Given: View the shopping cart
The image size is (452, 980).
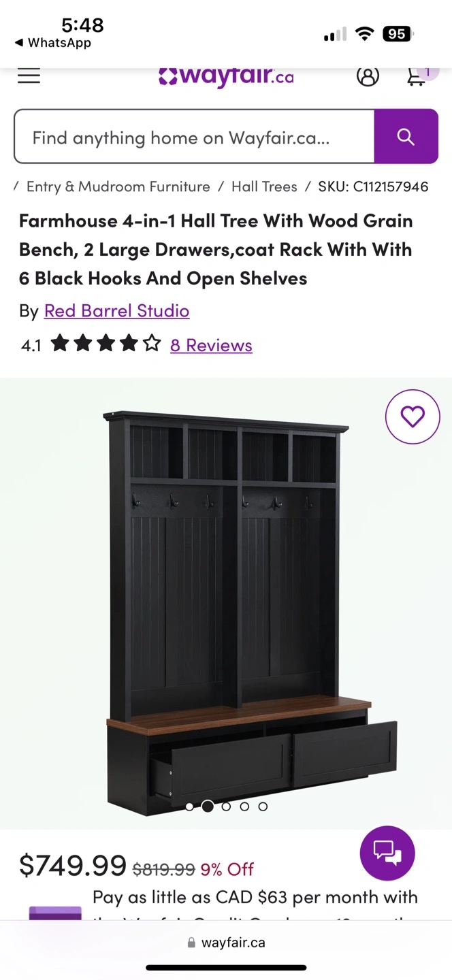Looking at the screenshot, I should (x=418, y=76).
